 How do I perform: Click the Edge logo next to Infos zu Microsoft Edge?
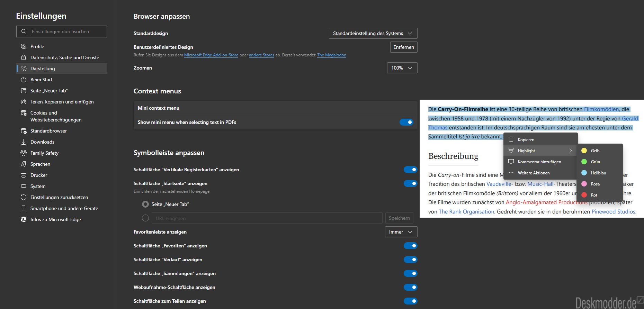click(x=24, y=219)
